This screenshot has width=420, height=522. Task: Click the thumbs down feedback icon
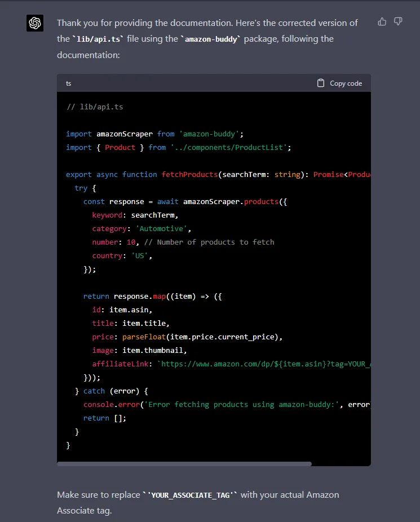pyautogui.click(x=398, y=21)
